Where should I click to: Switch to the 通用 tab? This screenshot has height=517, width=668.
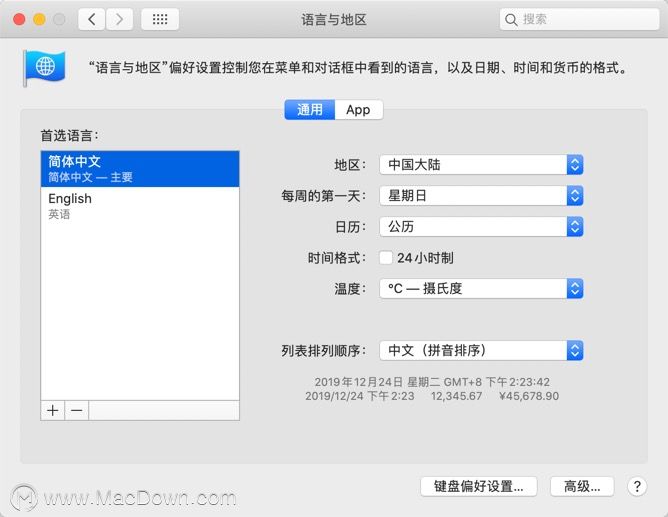pos(310,110)
